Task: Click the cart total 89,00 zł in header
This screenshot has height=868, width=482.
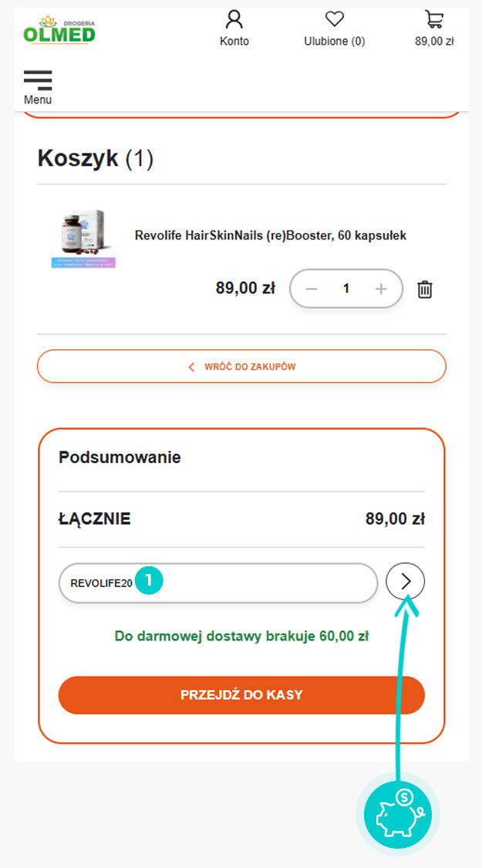Action: [434, 42]
